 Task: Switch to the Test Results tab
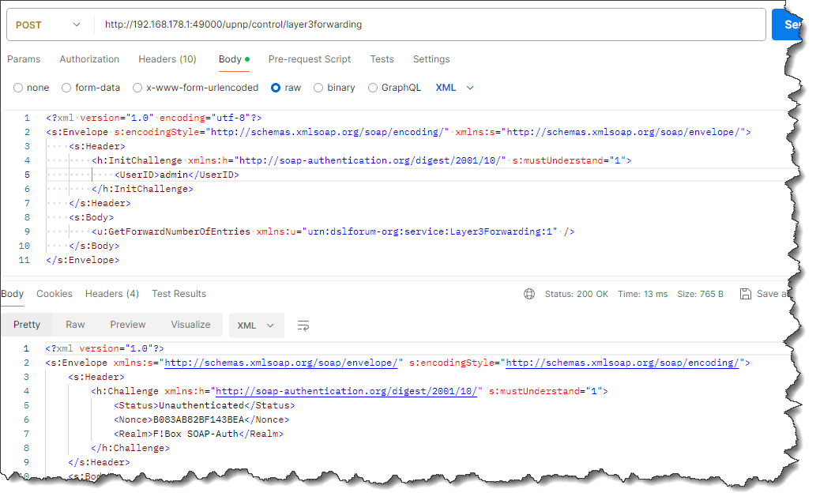click(179, 294)
